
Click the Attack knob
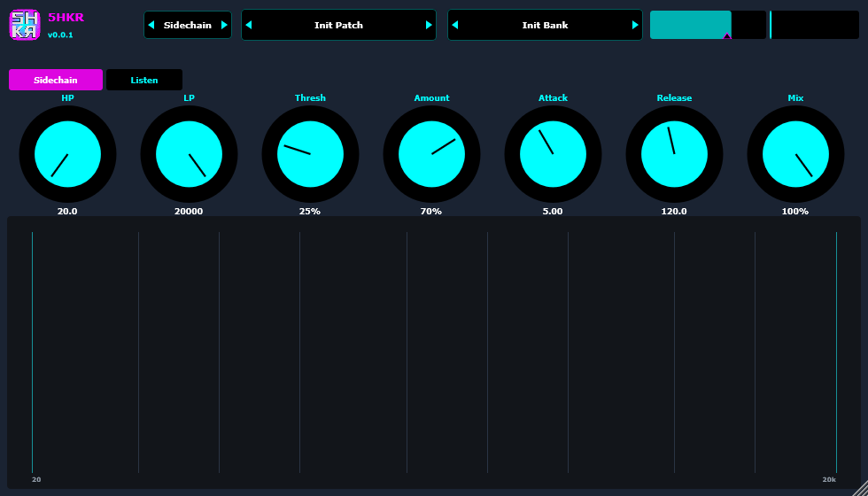(553, 154)
